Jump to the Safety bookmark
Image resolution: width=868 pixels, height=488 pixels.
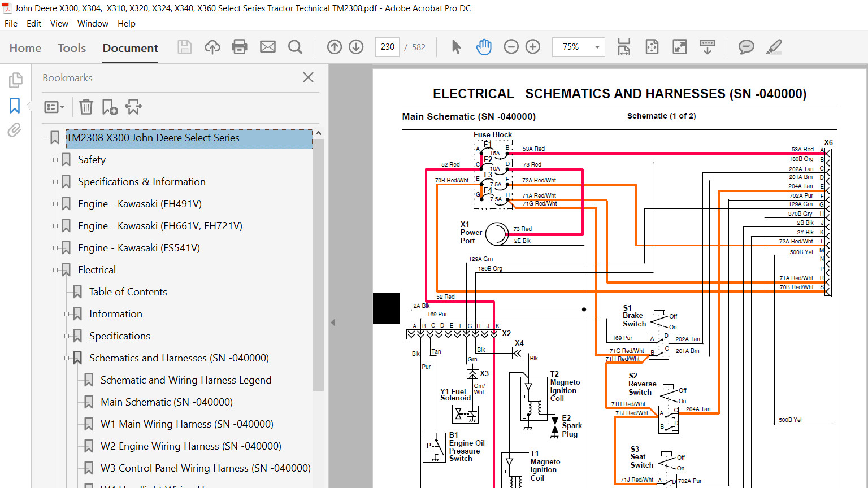tap(92, 160)
